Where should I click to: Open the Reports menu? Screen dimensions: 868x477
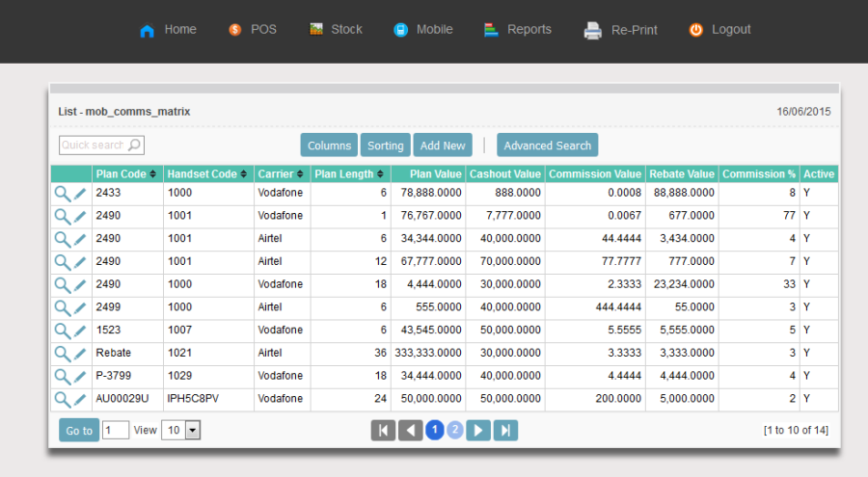pyautogui.click(x=518, y=30)
